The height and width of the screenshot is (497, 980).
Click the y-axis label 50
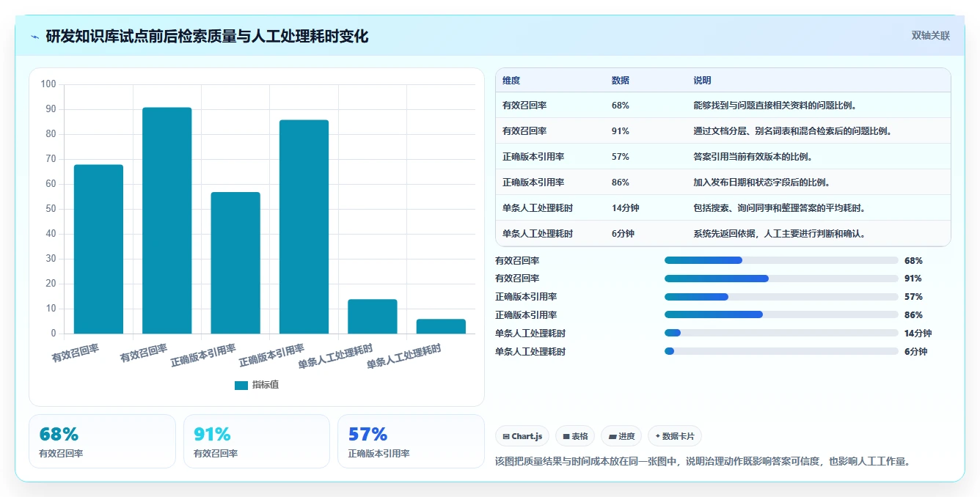pos(51,209)
